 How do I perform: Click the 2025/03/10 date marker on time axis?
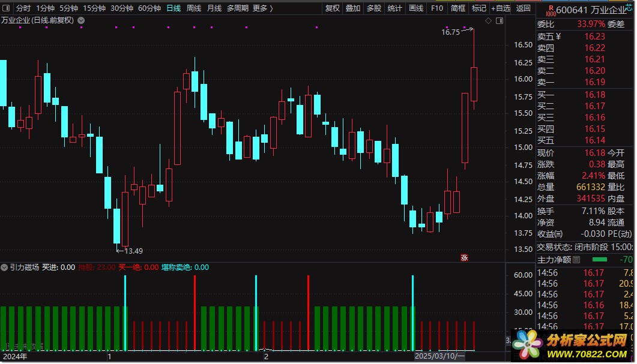tap(439, 356)
